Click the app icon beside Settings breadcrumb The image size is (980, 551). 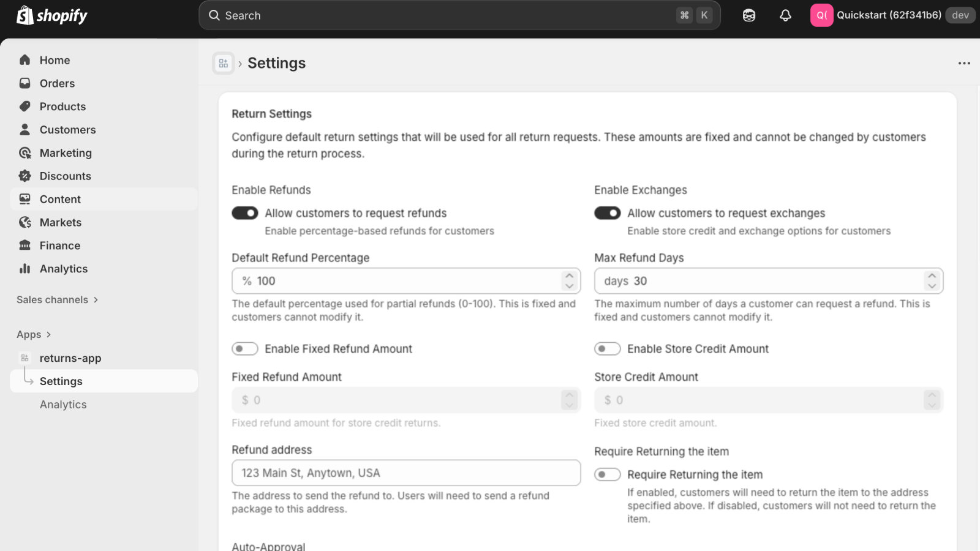point(223,63)
